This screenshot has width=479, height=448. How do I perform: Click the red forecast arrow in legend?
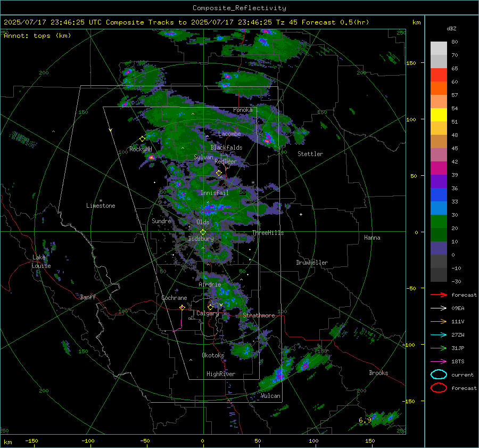439,295
